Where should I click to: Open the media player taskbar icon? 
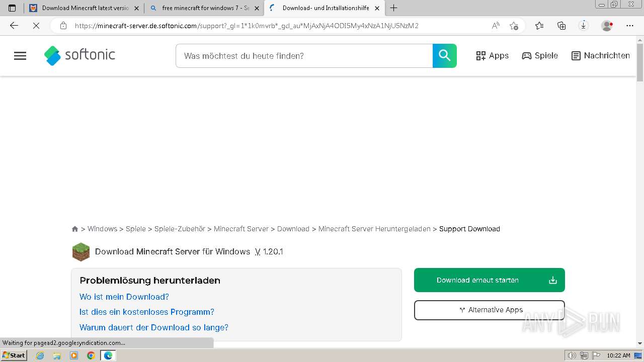pos(74,355)
